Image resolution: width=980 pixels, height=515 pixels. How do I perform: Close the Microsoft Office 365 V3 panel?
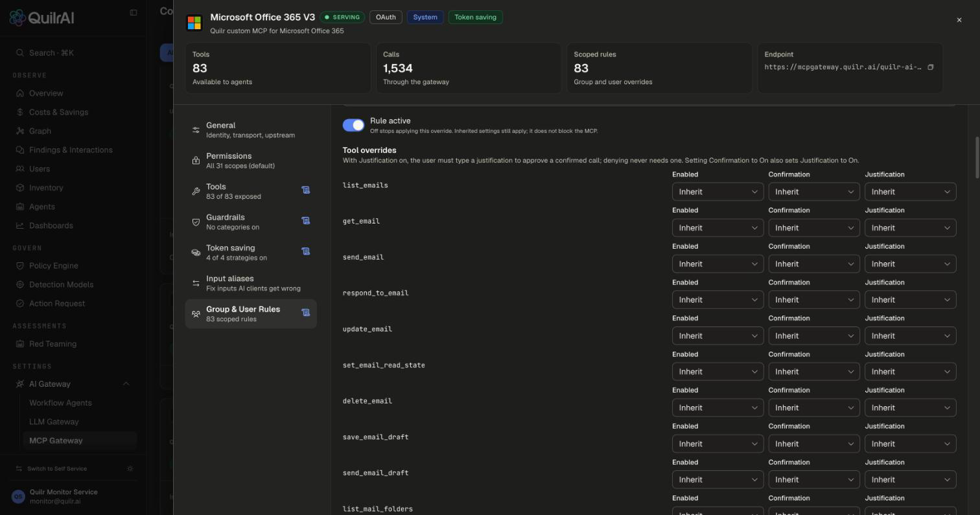959,20
